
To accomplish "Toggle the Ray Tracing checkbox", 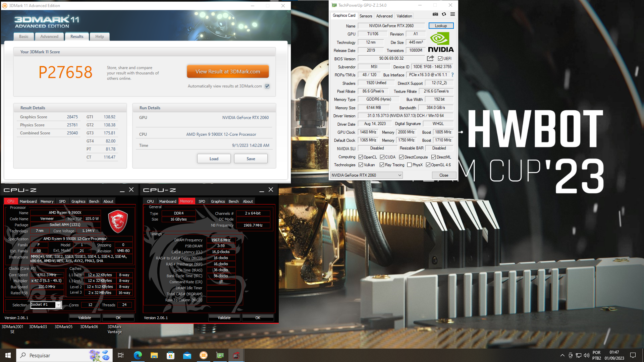I will coord(382,165).
